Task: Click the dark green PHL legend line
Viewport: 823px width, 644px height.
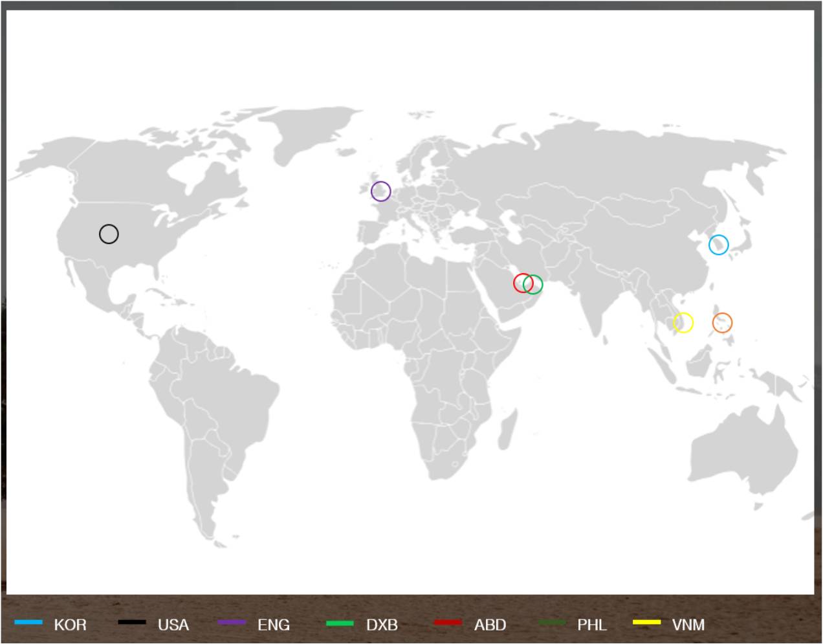Action: [552, 623]
